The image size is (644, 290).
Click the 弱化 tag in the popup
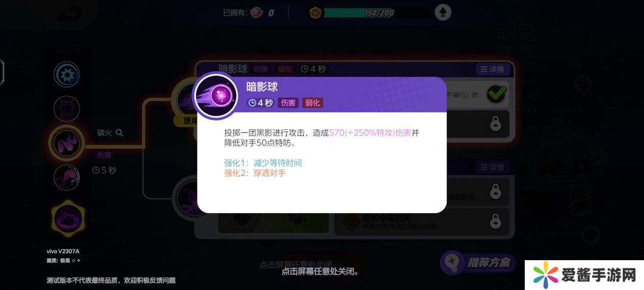point(312,103)
